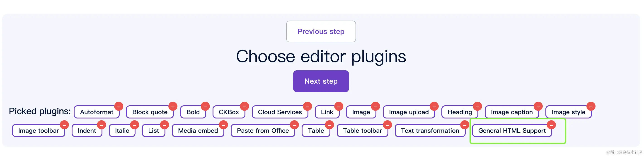Click red minus icon on CKBox plugin
Viewport: 644px width, 156px height.
pyautogui.click(x=244, y=106)
